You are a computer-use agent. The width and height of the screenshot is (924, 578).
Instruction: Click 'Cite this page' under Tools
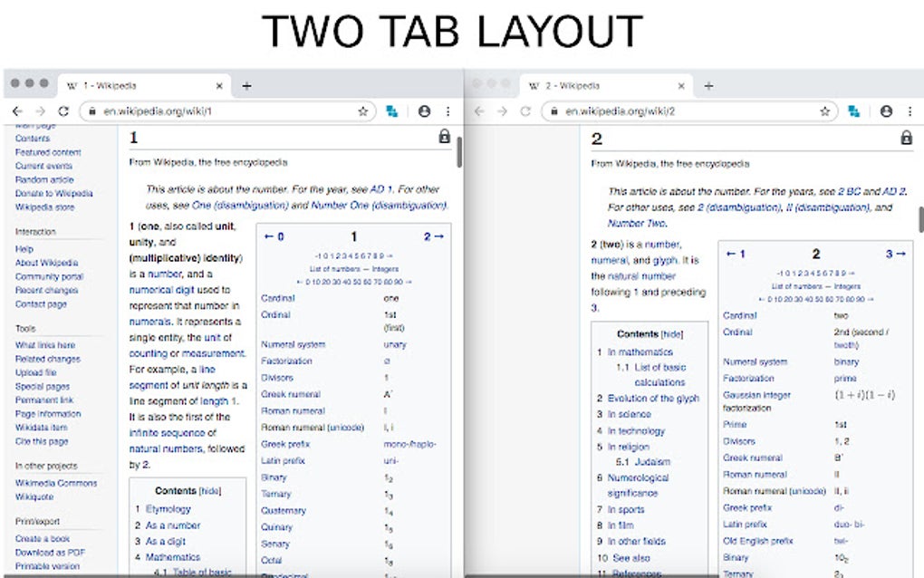point(42,441)
